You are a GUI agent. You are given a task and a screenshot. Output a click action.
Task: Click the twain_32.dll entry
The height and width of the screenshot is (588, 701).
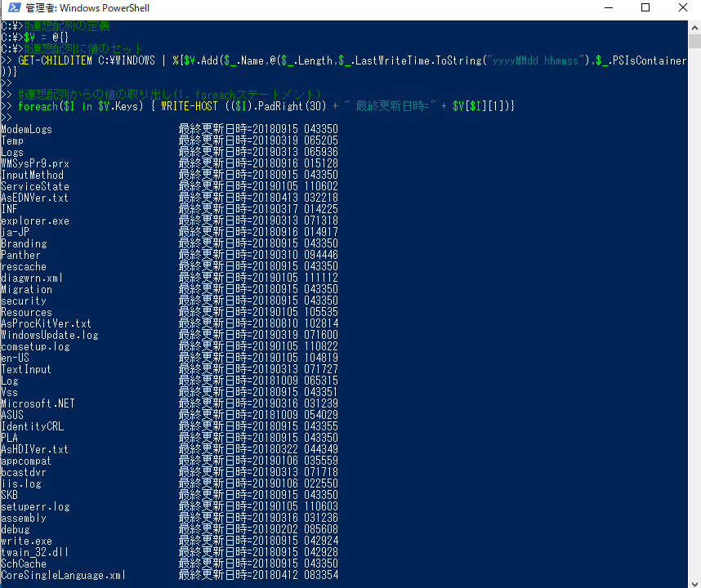pyautogui.click(x=34, y=552)
